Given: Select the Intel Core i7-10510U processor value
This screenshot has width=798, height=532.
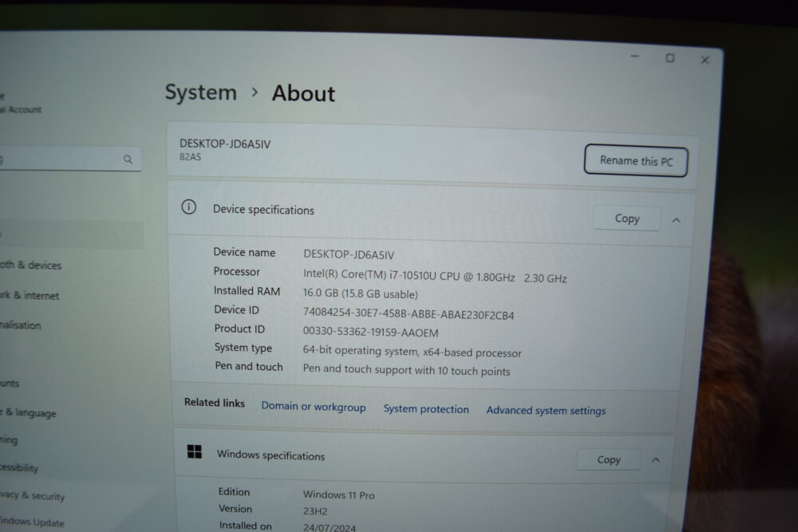Looking at the screenshot, I should [435, 276].
